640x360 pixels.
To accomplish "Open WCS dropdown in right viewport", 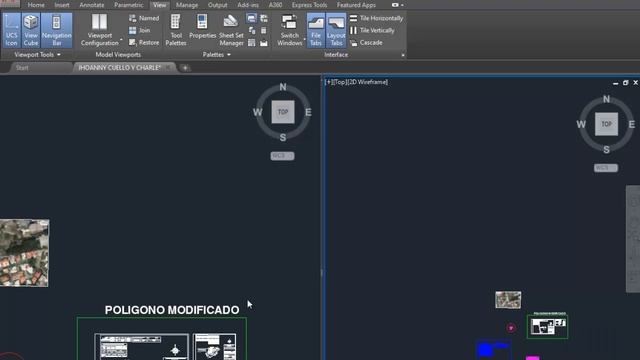I will click(x=606, y=168).
